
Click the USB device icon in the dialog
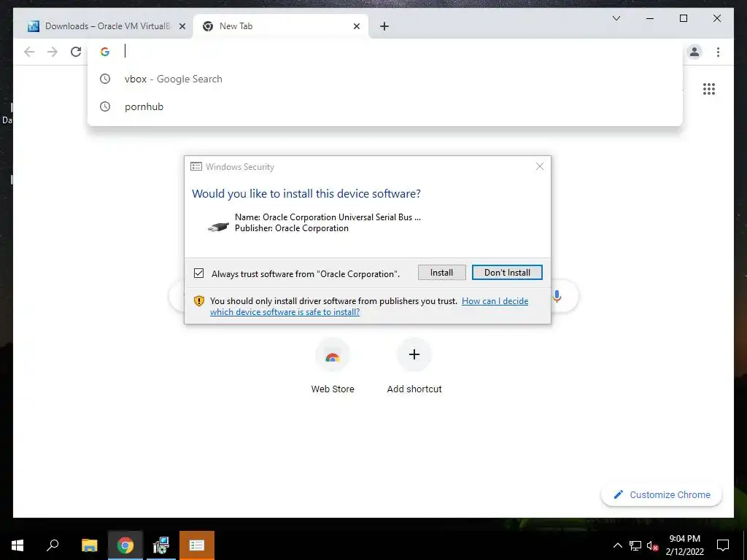218,227
